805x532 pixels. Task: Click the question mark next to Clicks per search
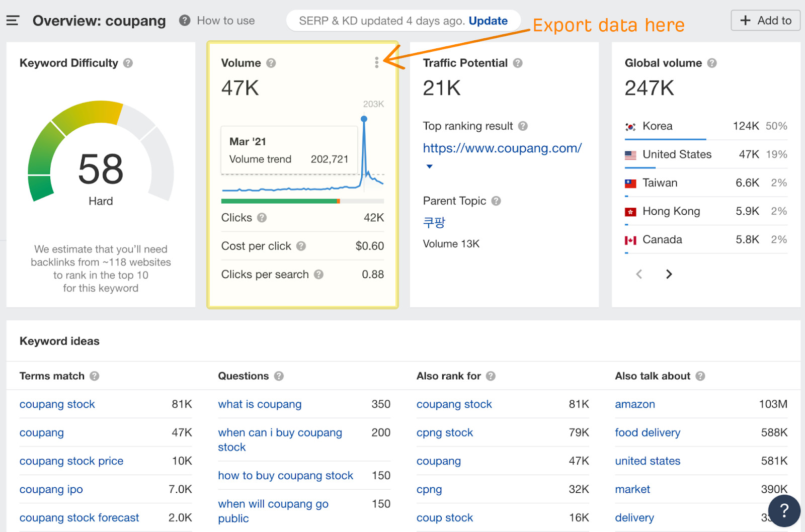coord(318,275)
